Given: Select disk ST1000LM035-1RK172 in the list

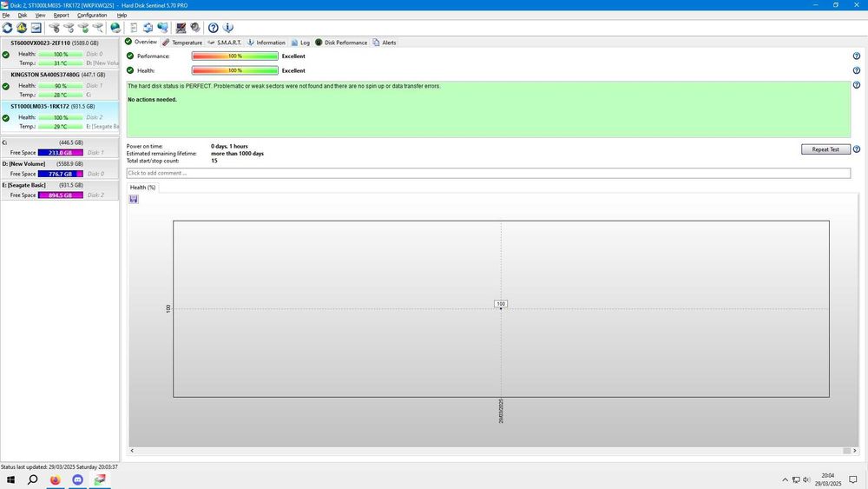Looking at the screenshot, I should 60,116.
